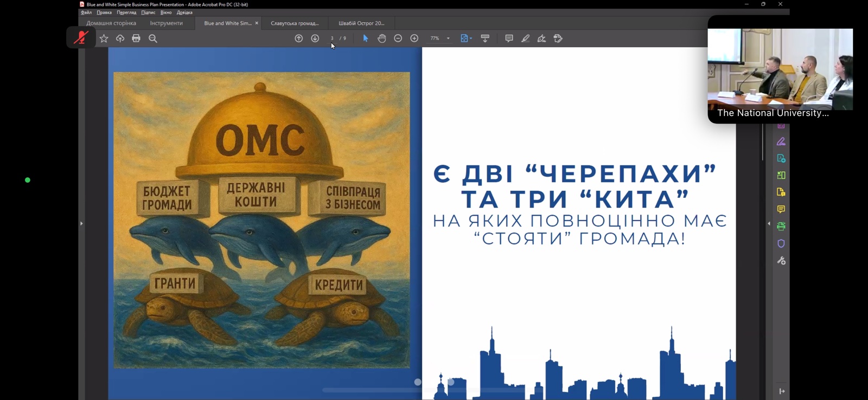Select the highlighter pen tool
Screen dimensions: 868x400
(525, 38)
